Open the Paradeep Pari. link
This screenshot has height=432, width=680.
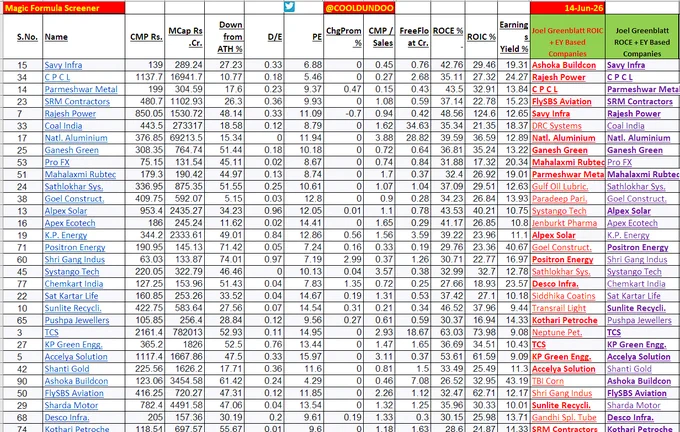(x=559, y=199)
